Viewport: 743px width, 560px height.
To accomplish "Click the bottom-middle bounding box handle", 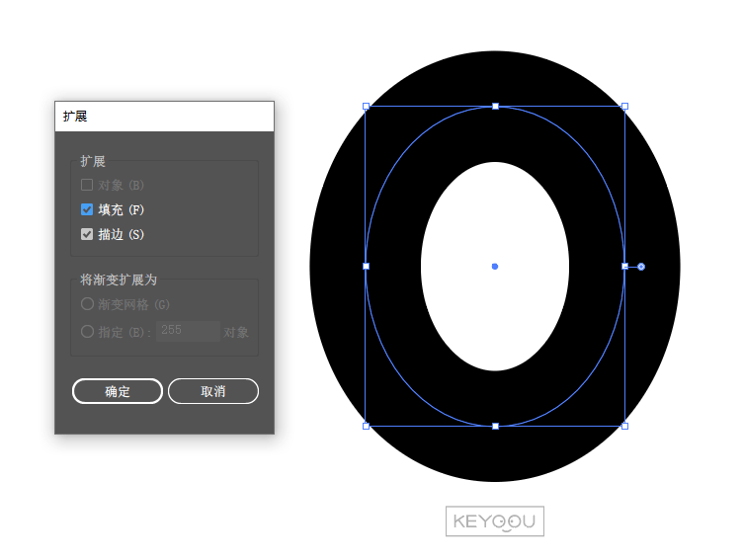I will [495, 426].
